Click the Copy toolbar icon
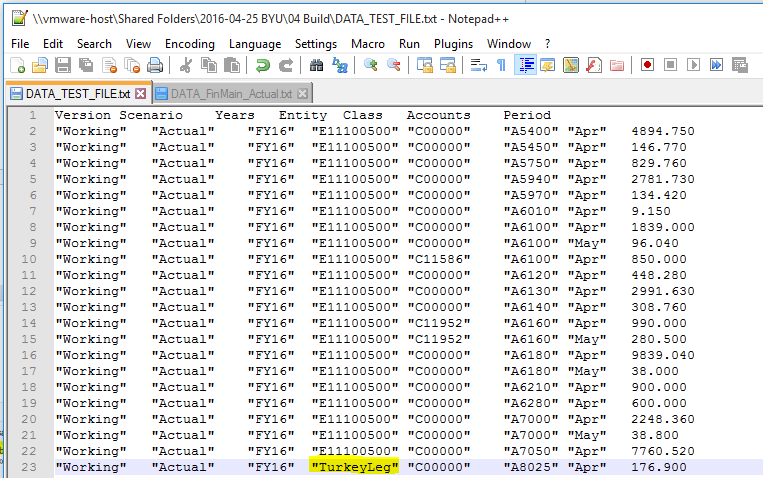Viewport: 763px width, 478px height. [209, 65]
